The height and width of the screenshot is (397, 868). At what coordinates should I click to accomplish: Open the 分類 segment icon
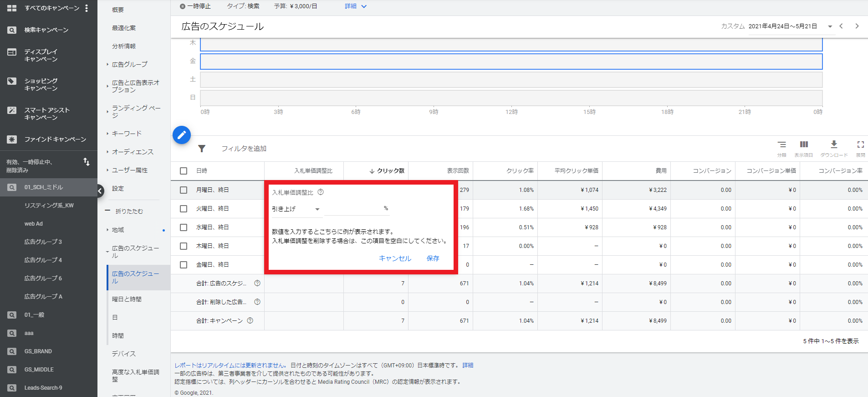[x=782, y=144]
